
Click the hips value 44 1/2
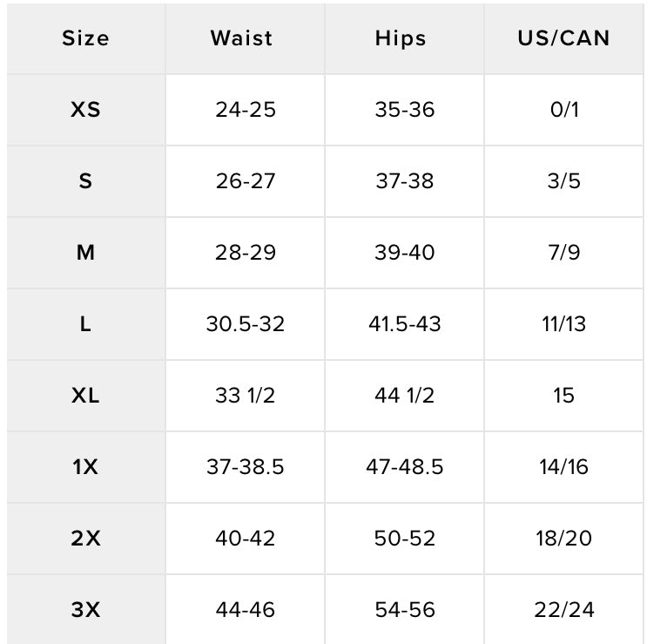(x=404, y=396)
